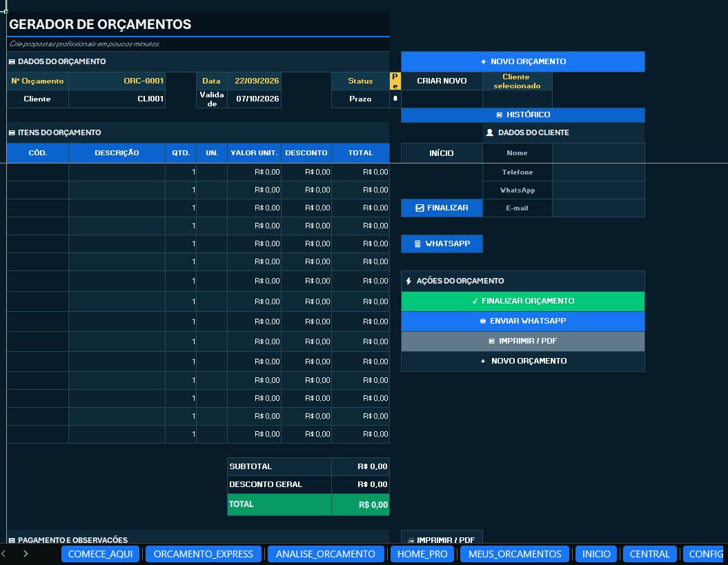Click the dark NOVO ORÇAMENTO action below IMPRIMIR
Image resolution: width=728 pixels, height=565 pixels.
(x=523, y=361)
